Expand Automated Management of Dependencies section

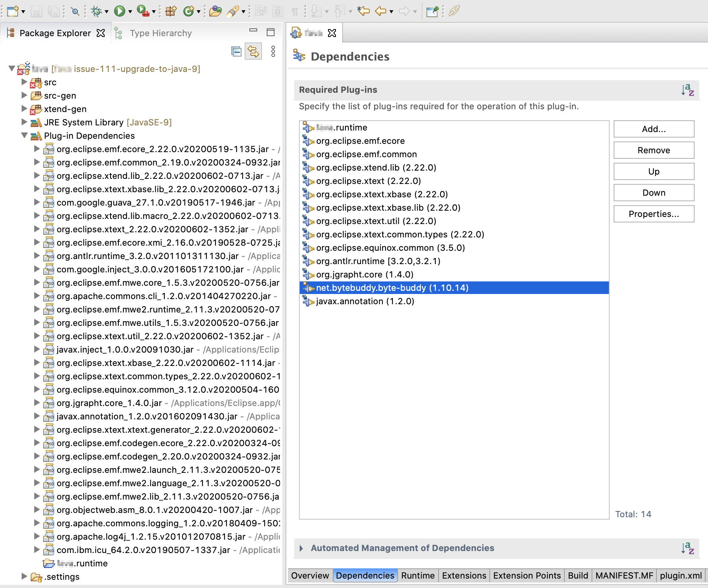tap(301, 548)
